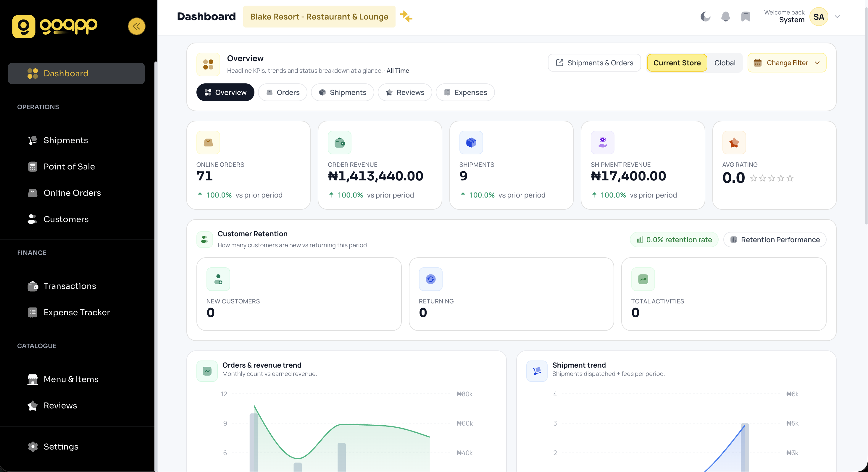The width and height of the screenshot is (868, 472).
Task: Go to Dashboard in sidebar
Action: point(76,73)
